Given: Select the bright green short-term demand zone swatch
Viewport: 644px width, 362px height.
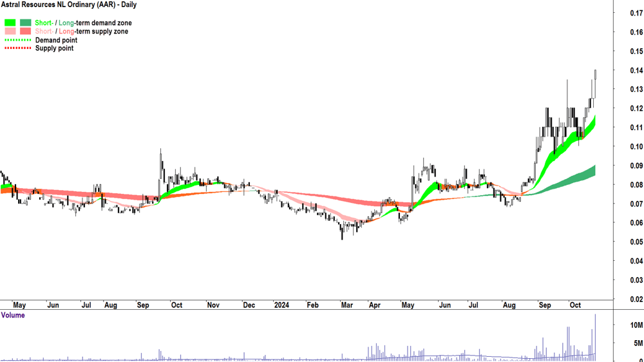Looking at the screenshot, I should click(10, 23).
